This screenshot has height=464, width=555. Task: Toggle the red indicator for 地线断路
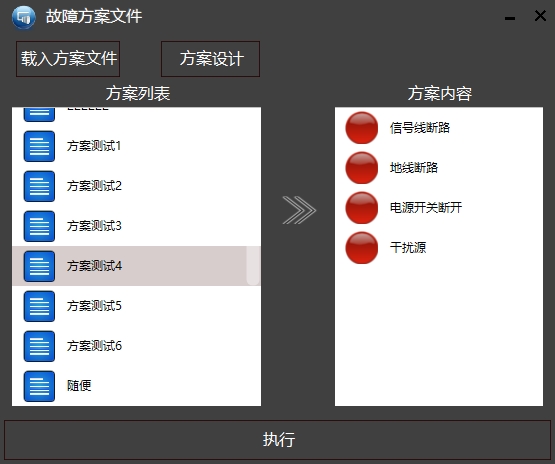(x=362, y=168)
